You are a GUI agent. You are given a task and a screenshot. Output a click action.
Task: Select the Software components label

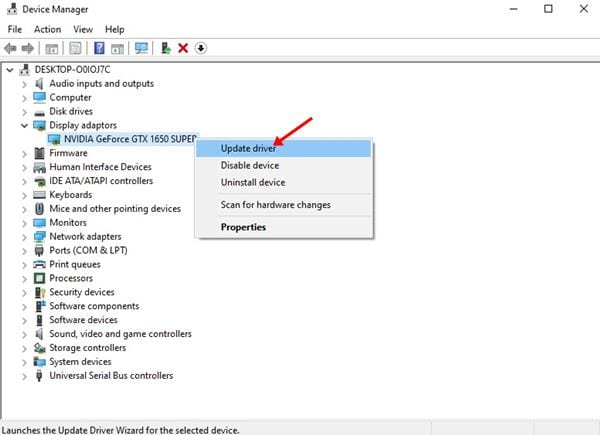coord(94,306)
